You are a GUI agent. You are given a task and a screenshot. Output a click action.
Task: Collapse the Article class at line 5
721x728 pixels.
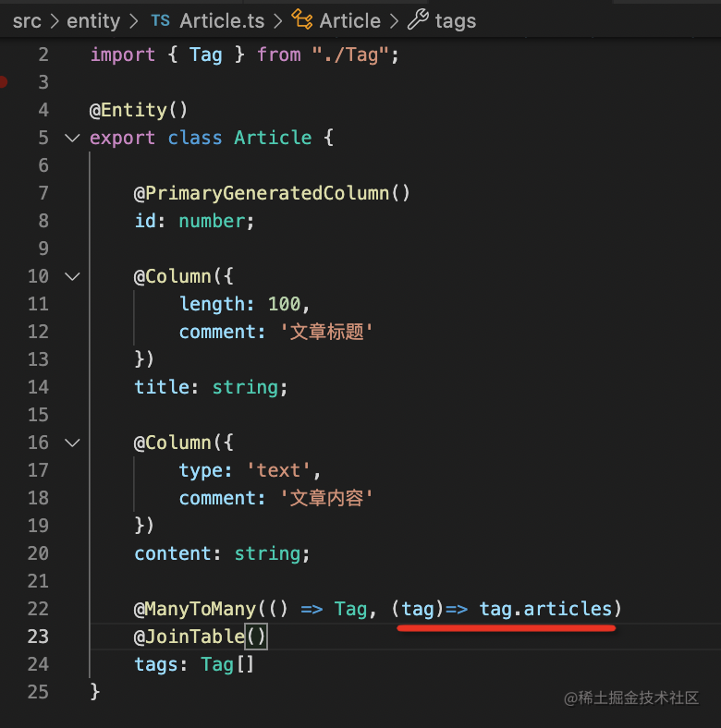72,138
